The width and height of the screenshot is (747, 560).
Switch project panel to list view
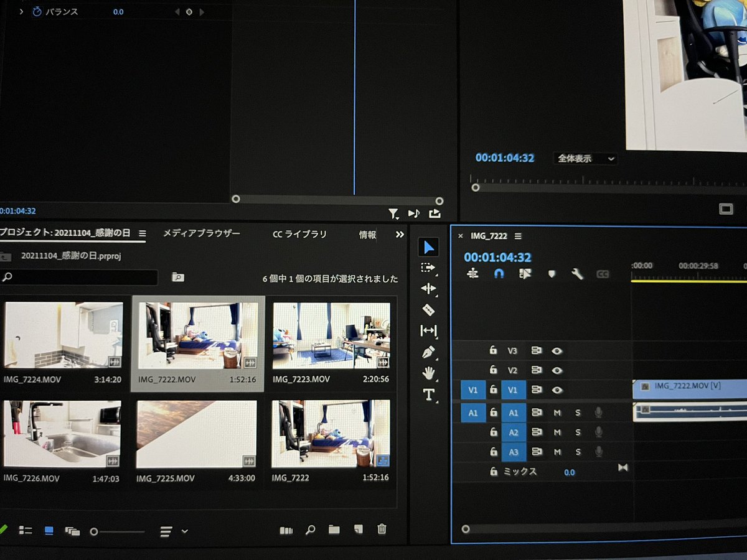point(26,530)
